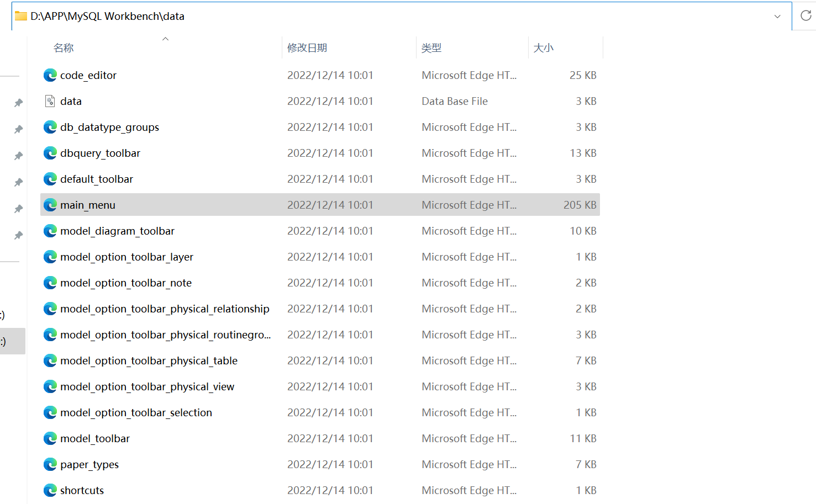Click the Edge icon beside model_option_toolbar_note
Viewport: 816px width, 504px height.
[x=50, y=283]
